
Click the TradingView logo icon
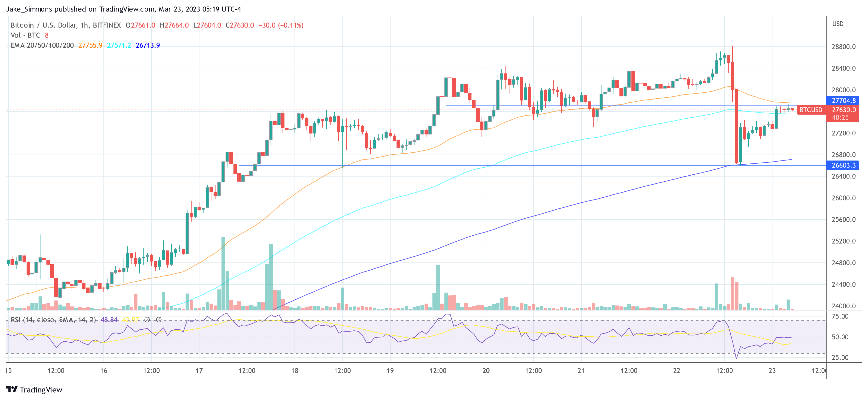coord(12,389)
